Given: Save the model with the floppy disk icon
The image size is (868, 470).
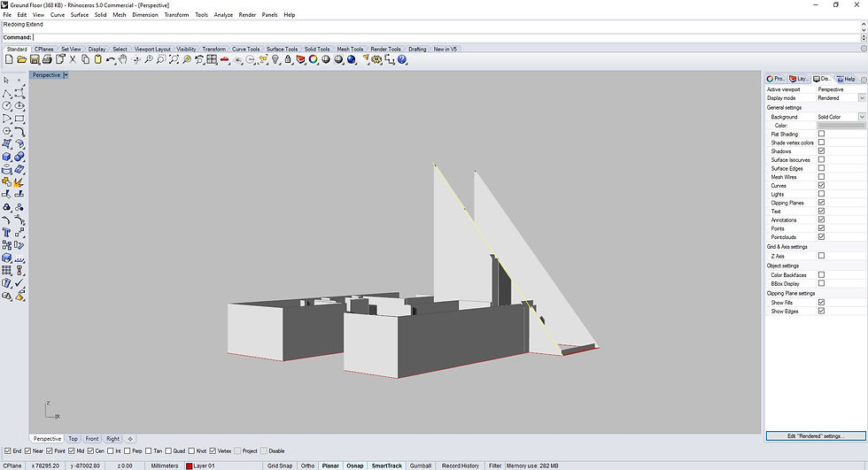Looking at the screenshot, I should tap(35, 59).
